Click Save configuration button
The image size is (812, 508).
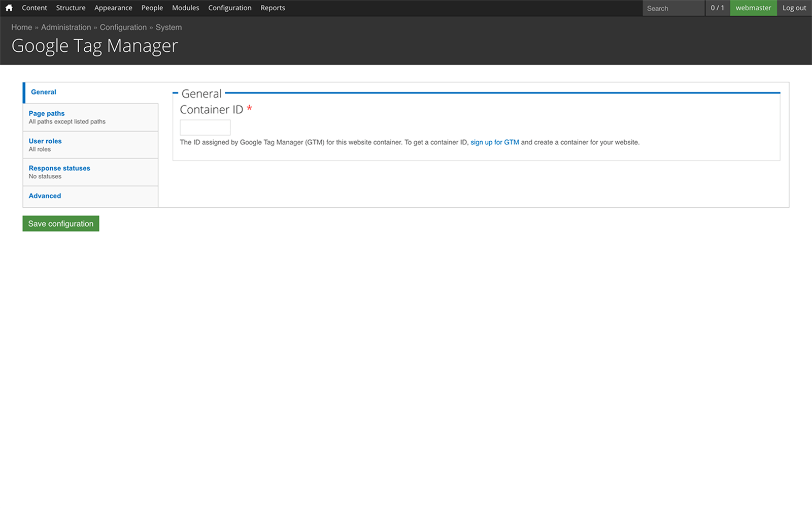click(x=61, y=224)
